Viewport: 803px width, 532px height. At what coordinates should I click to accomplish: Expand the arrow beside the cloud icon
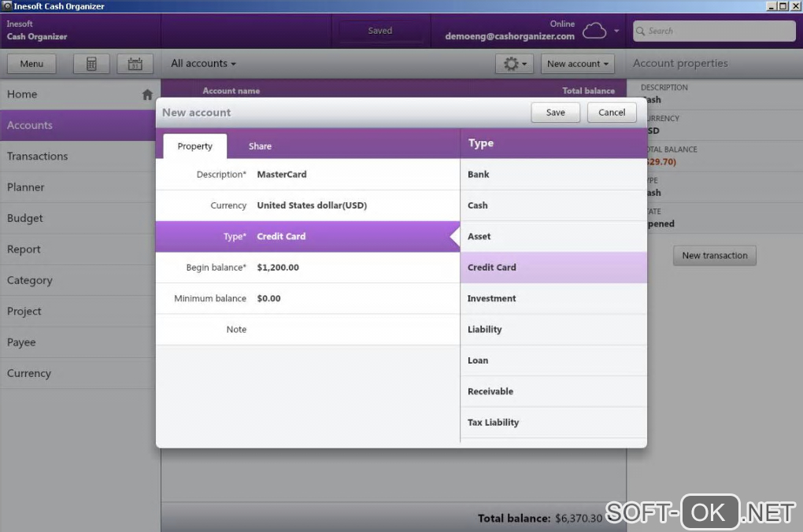tap(616, 31)
